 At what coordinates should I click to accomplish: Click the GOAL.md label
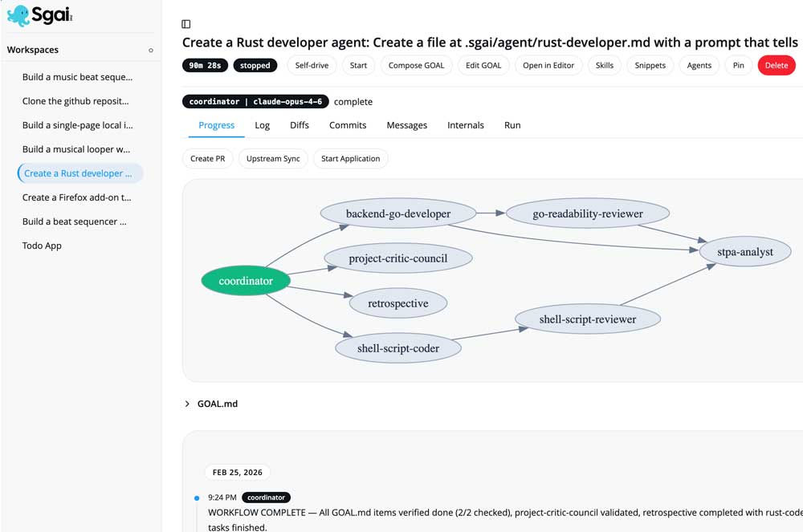coord(218,404)
